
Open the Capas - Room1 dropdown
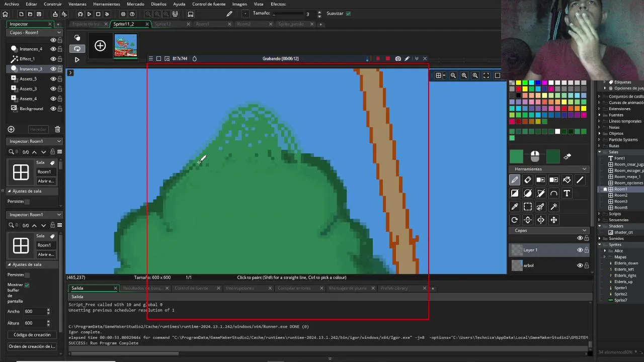tap(35, 32)
